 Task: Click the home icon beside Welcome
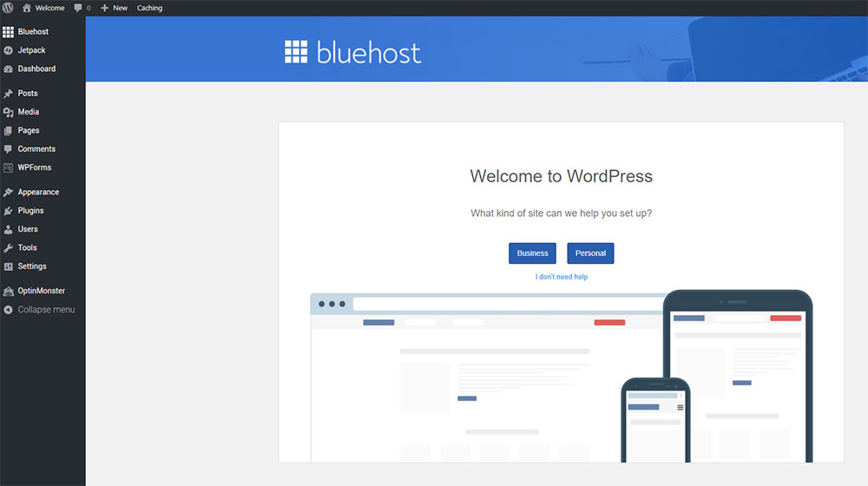pyautogui.click(x=27, y=8)
